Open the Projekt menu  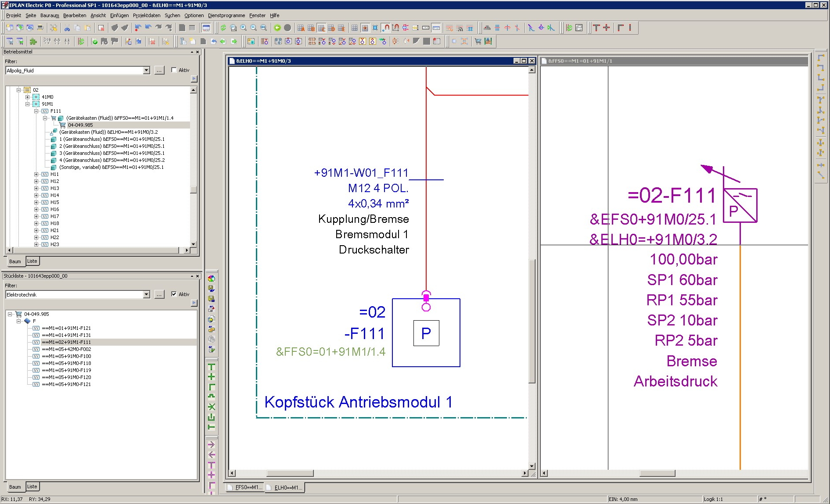click(x=14, y=15)
